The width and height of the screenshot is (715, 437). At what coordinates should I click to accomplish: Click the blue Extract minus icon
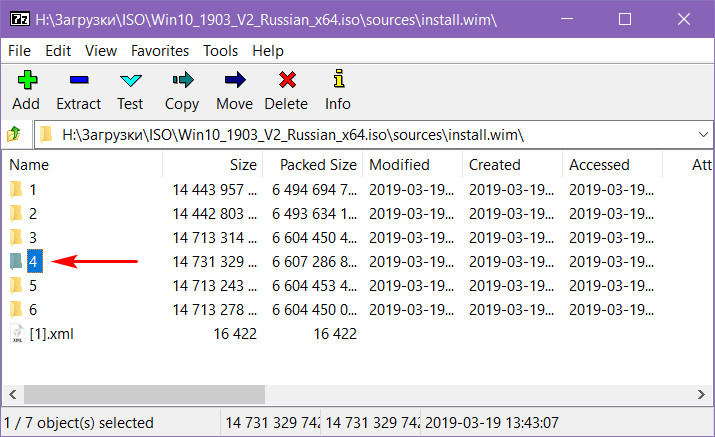point(79,80)
